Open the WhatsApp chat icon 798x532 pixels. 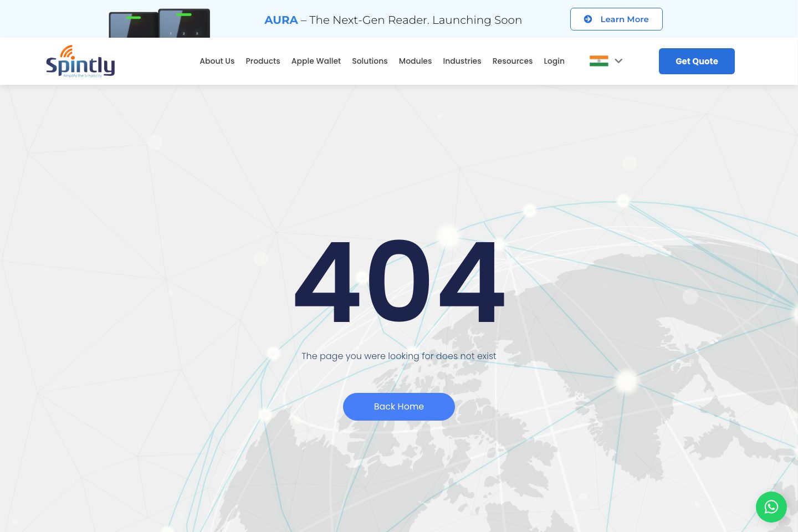pos(771,507)
